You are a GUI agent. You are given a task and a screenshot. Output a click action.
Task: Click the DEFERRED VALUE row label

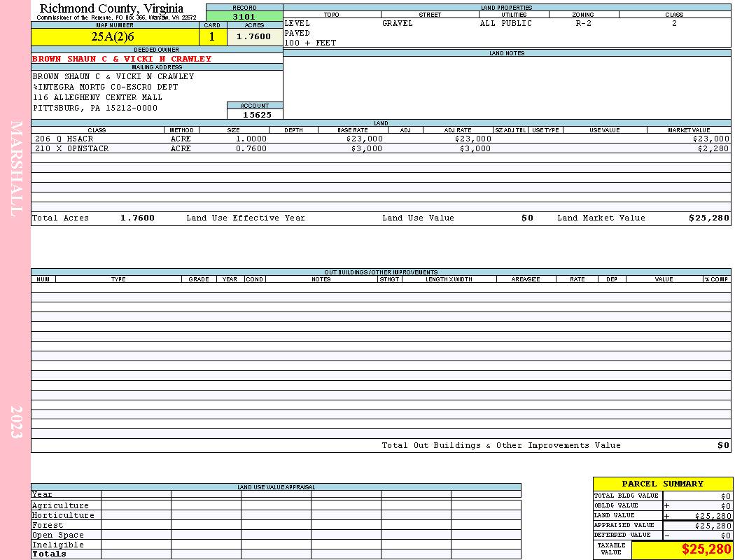coord(622,535)
